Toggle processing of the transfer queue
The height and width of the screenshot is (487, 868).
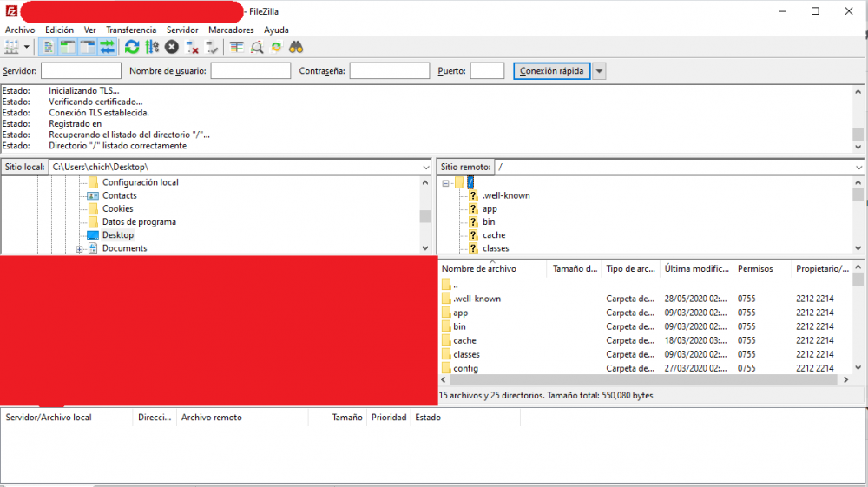point(152,47)
